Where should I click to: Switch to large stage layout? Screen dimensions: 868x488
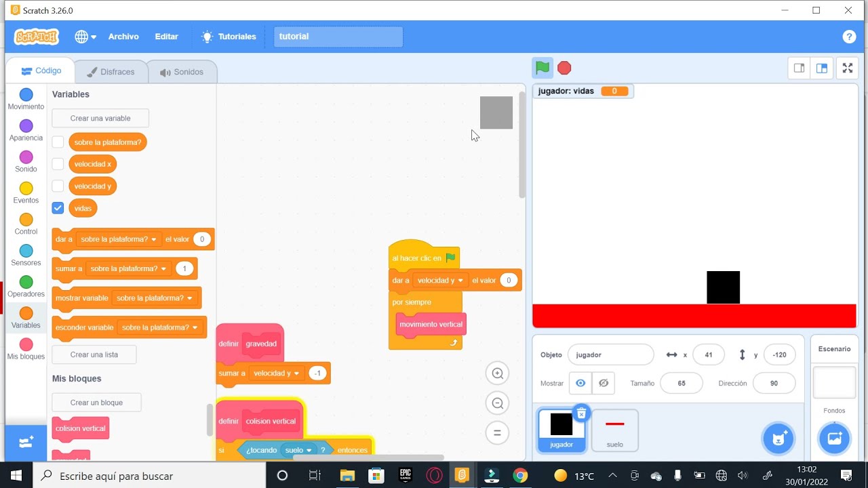tap(822, 68)
